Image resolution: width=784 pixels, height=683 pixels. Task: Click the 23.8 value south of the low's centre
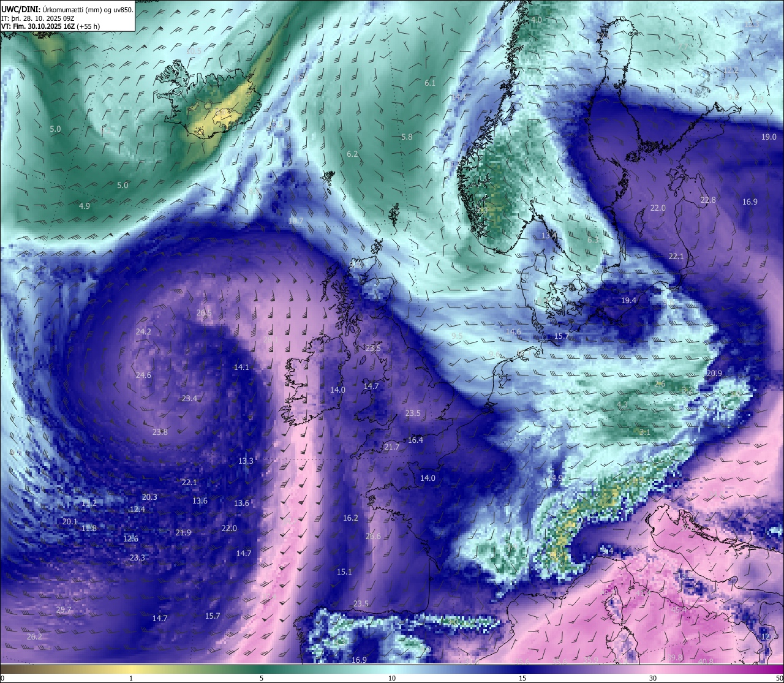[160, 432]
